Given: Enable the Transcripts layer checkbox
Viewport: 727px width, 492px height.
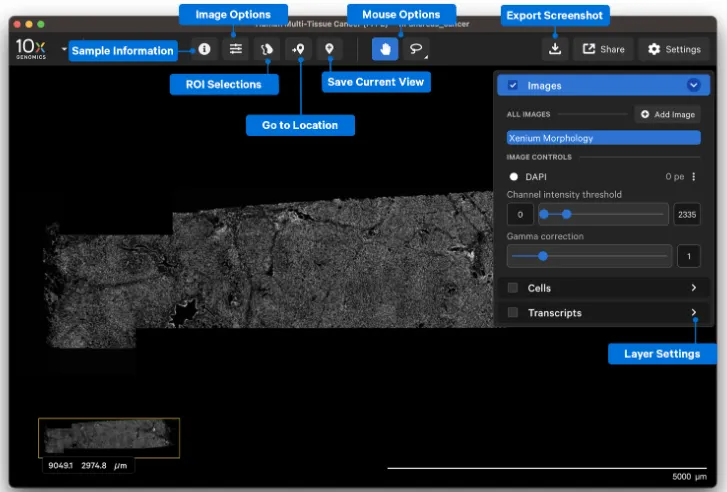Looking at the screenshot, I should pos(513,313).
